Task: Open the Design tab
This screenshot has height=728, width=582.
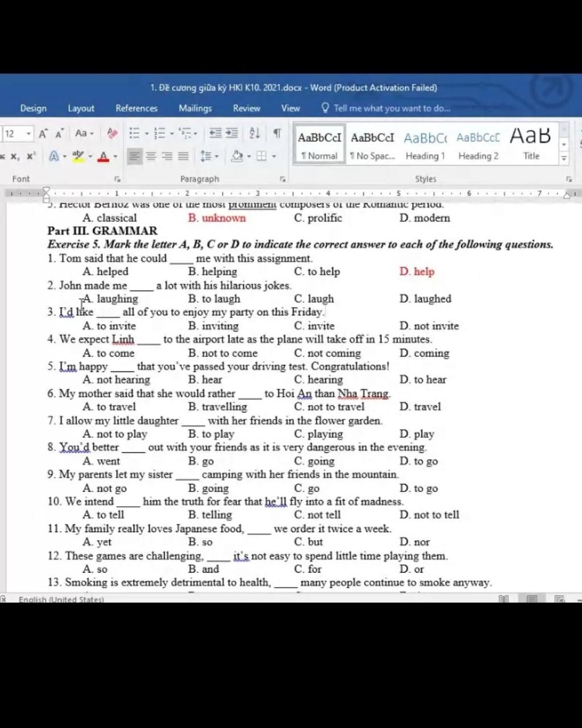Action: 34,108
